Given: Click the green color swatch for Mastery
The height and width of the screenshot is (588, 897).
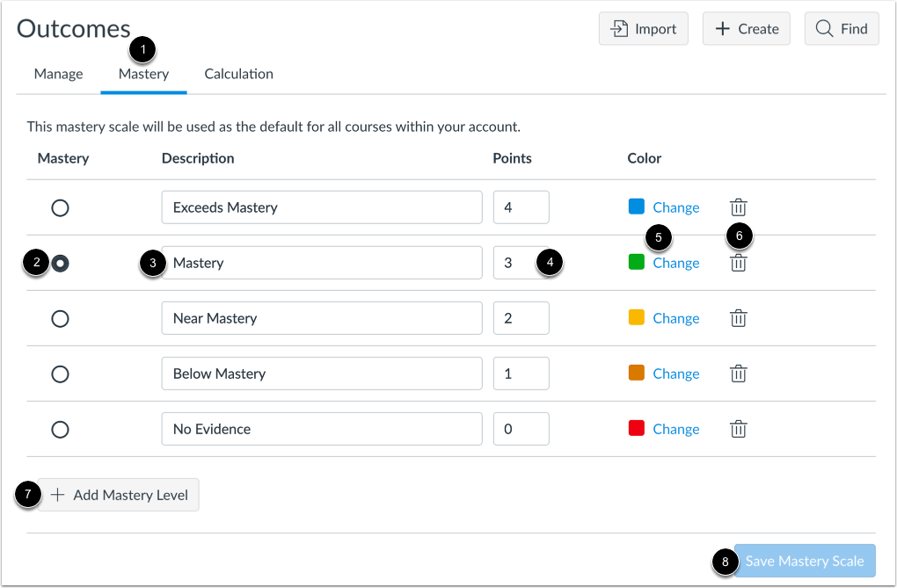Looking at the screenshot, I should [x=636, y=262].
